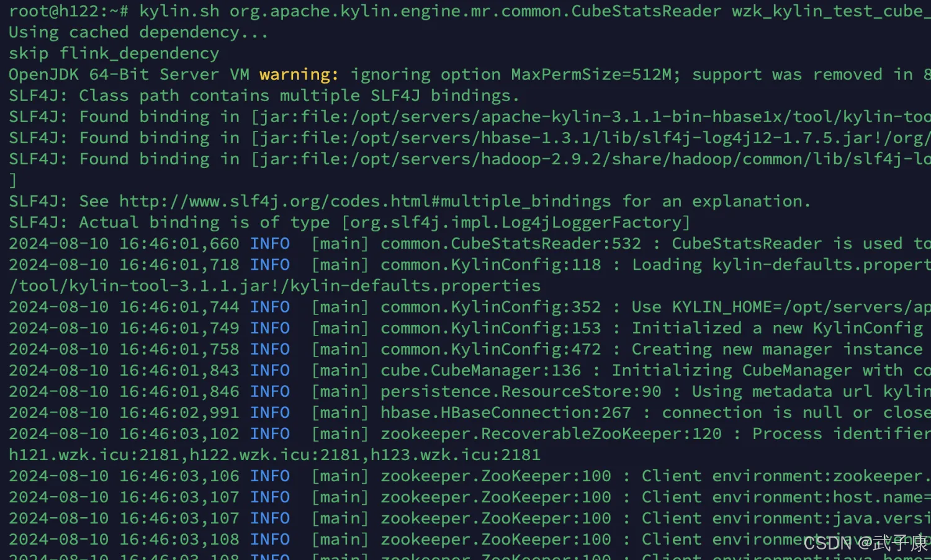Click the 'KYLIN_HOME=/opt/servers/ap' text

pos(801,307)
